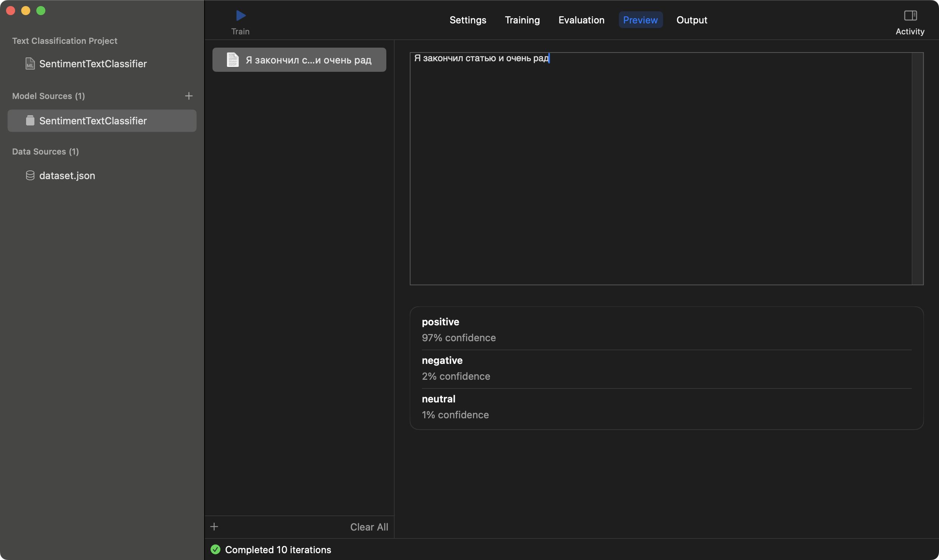This screenshot has height=560, width=939.
Task: Select the Output tab
Action: pyautogui.click(x=691, y=20)
